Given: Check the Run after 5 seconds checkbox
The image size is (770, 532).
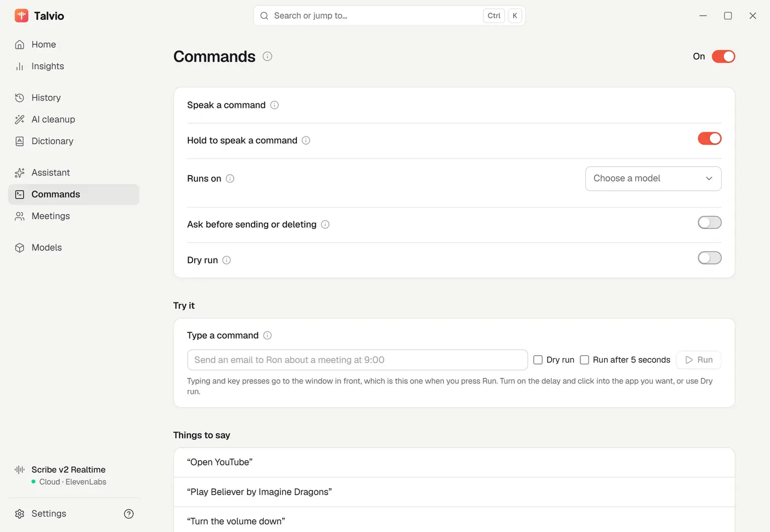Looking at the screenshot, I should 585,360.
